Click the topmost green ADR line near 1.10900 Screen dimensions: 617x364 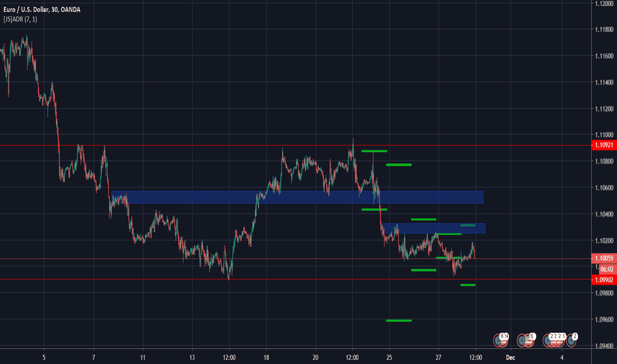(374, 151)
